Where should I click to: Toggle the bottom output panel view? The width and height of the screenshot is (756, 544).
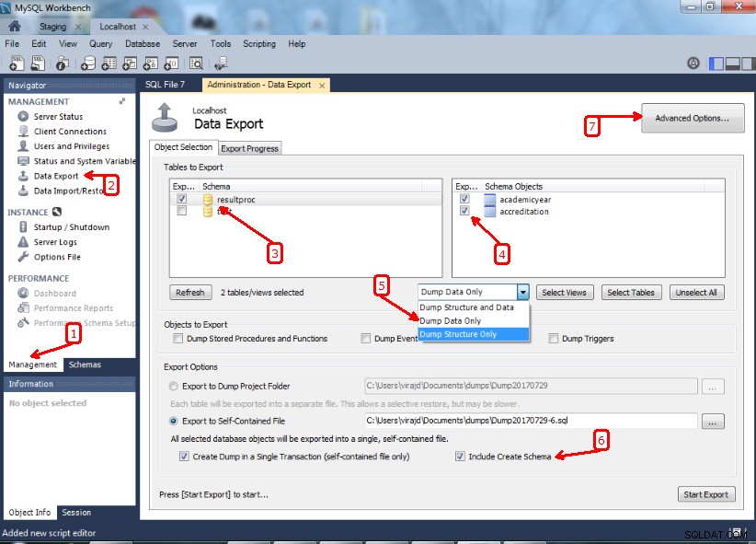(x=732, y=64)
